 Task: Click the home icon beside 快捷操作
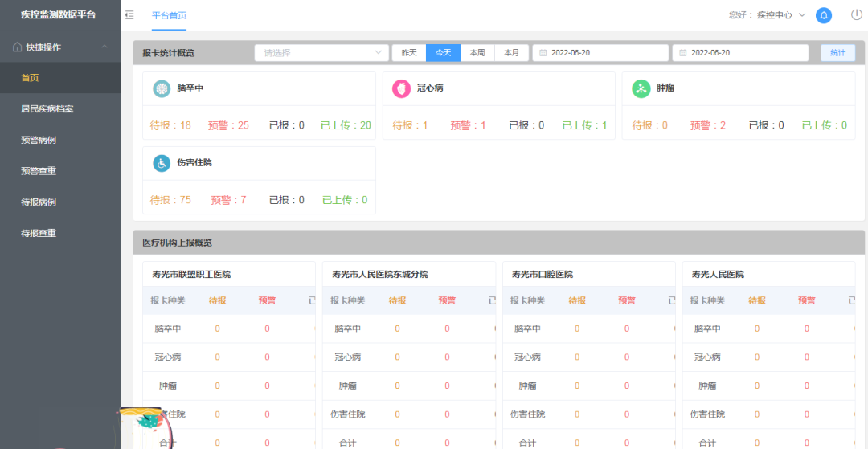click(x=17, y=47)
